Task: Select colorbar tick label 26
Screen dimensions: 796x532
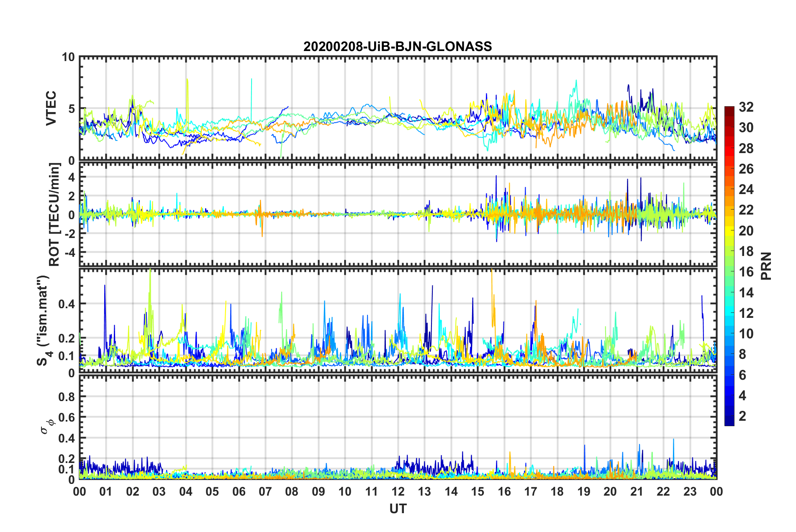Action: (746, 169)
